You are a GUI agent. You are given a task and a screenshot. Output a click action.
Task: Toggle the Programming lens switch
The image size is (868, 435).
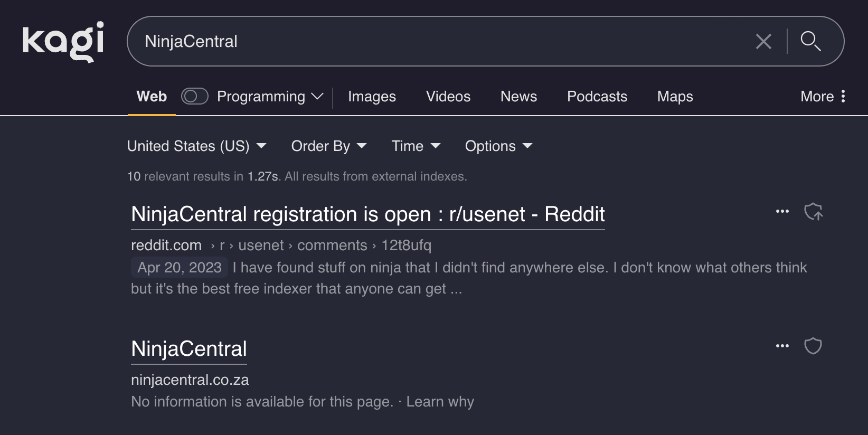tap(194, 96)
